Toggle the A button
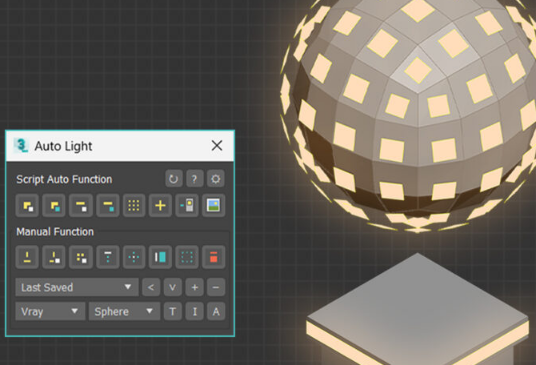 (x=216, y=311)
